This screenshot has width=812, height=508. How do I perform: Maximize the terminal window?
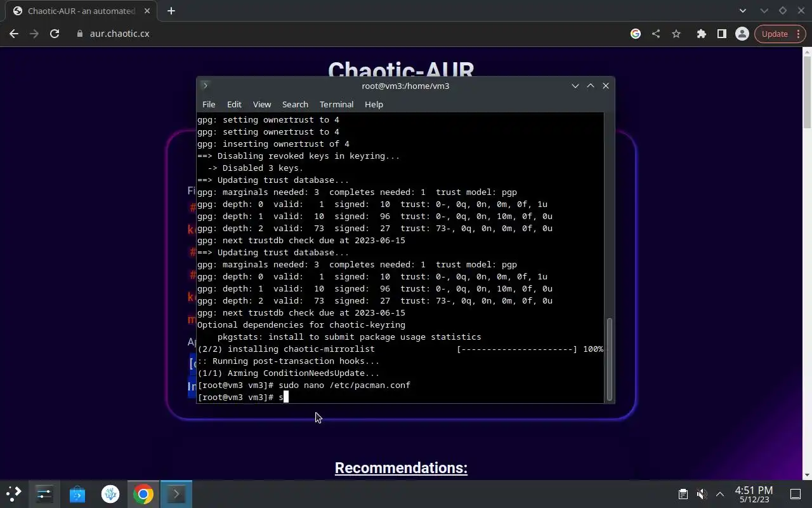[591, 86]
